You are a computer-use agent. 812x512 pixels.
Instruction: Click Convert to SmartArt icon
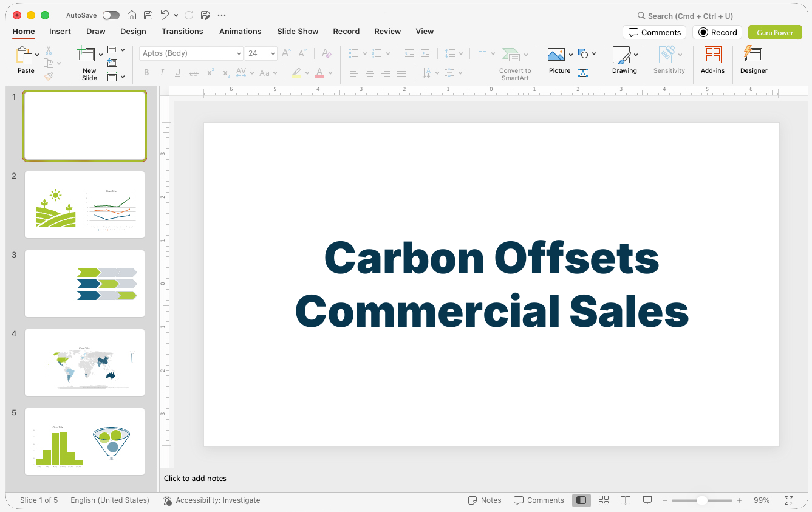point(511,55)
